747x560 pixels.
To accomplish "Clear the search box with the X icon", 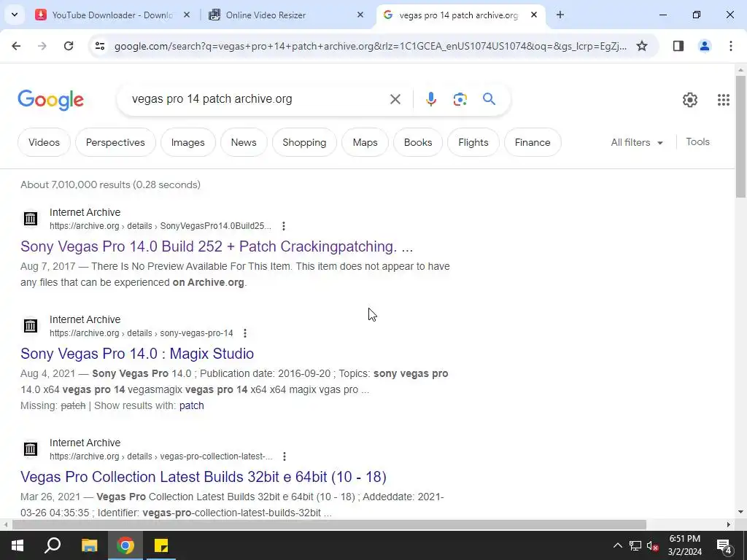I will tap(395, 99).
